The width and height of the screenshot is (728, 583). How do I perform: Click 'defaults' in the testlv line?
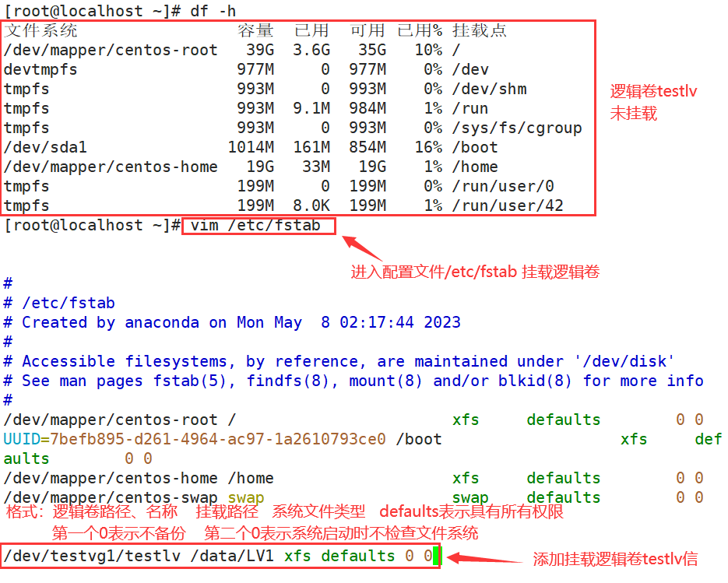358,556
